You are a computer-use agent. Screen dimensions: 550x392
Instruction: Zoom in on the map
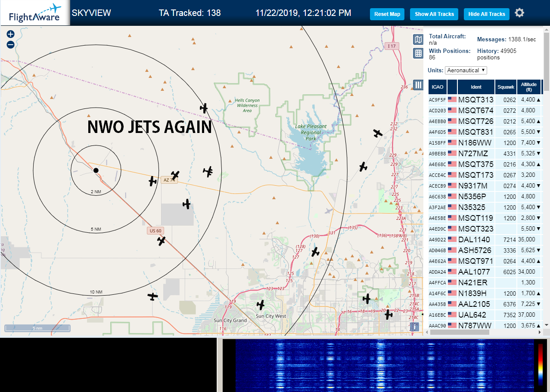coord(11,34)
